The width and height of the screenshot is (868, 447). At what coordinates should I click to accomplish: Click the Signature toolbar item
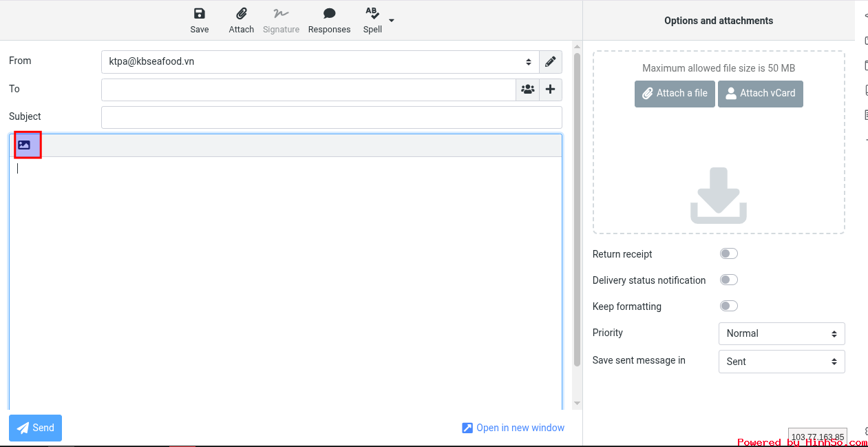(281, 20)
